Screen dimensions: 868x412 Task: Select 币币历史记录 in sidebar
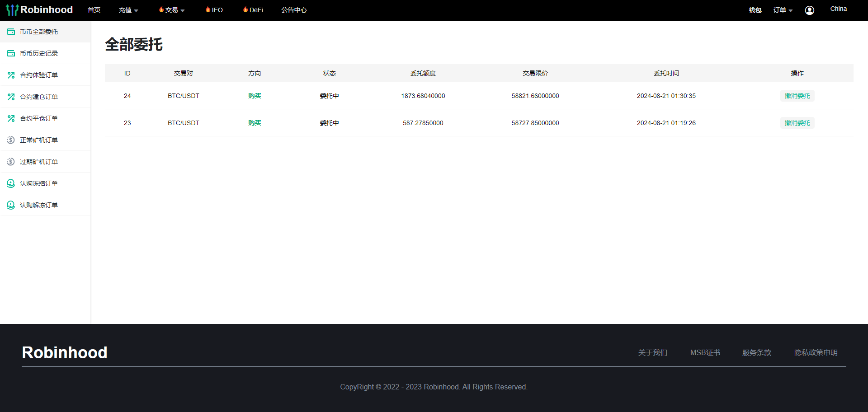click(x=45, y=53)
